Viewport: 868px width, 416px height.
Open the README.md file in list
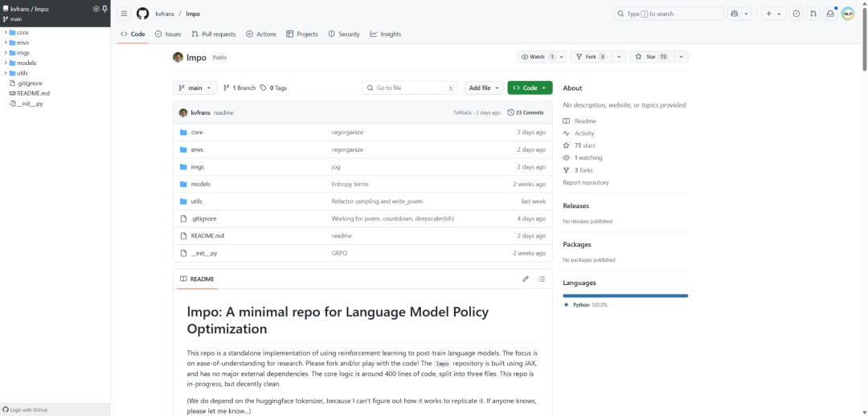(x=207, y=235)
